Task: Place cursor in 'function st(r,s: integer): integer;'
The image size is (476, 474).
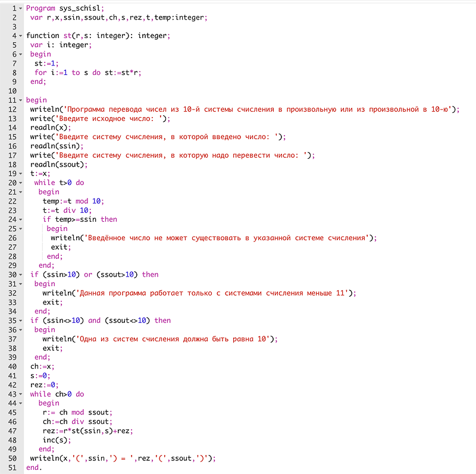Action: tap(98, 36)
